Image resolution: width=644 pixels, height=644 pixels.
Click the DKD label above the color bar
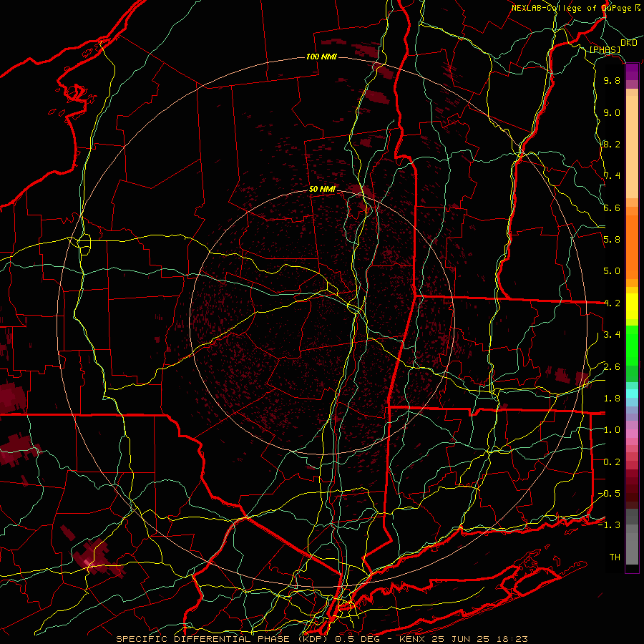(628, 43)
